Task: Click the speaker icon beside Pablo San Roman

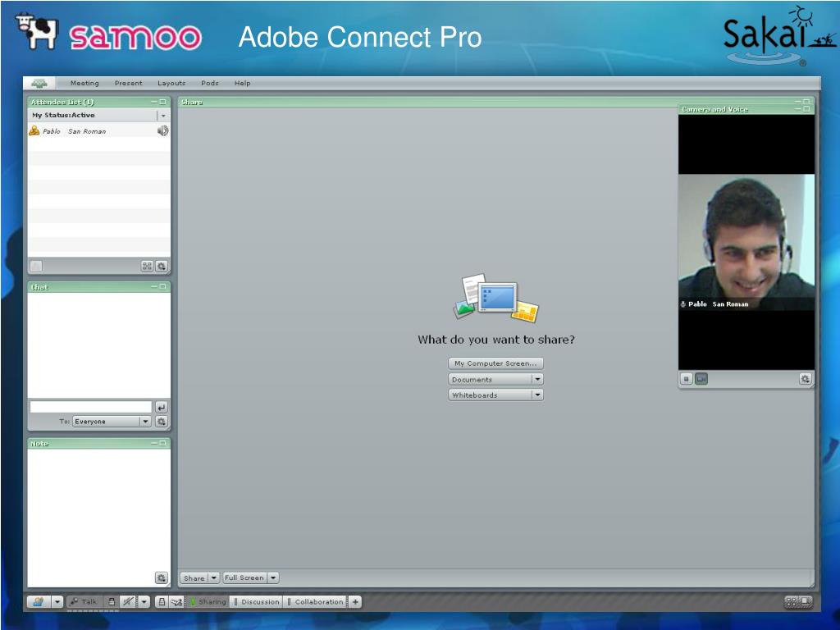Action: point(163,130)
